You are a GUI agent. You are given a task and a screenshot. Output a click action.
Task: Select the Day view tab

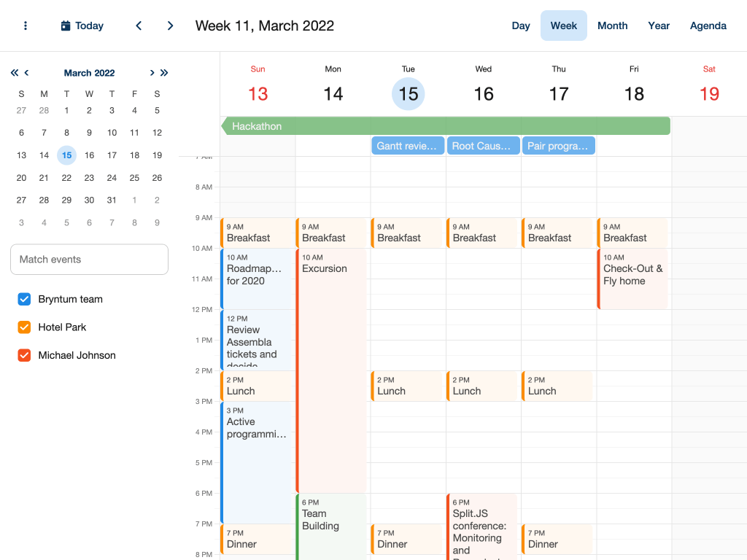(x=521, y=26)
